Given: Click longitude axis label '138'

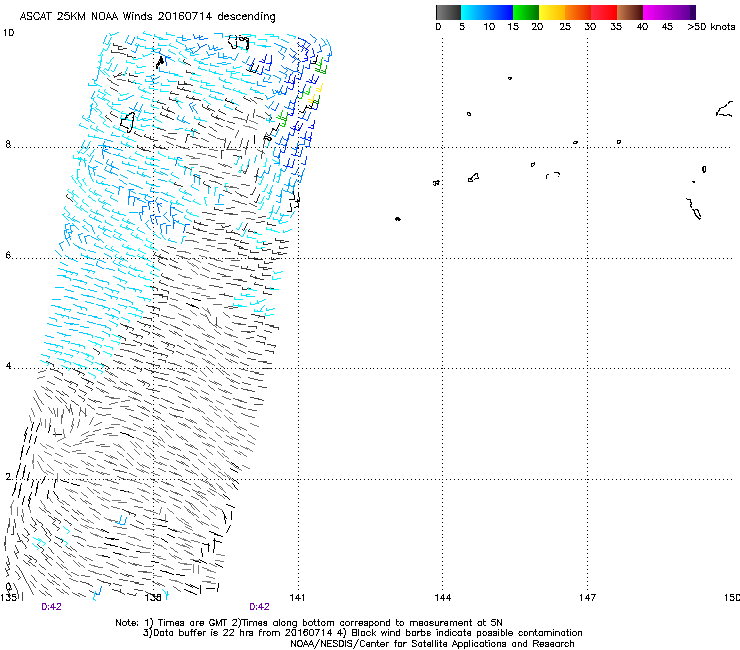Looking at the screenshot, I should point(153,598).
